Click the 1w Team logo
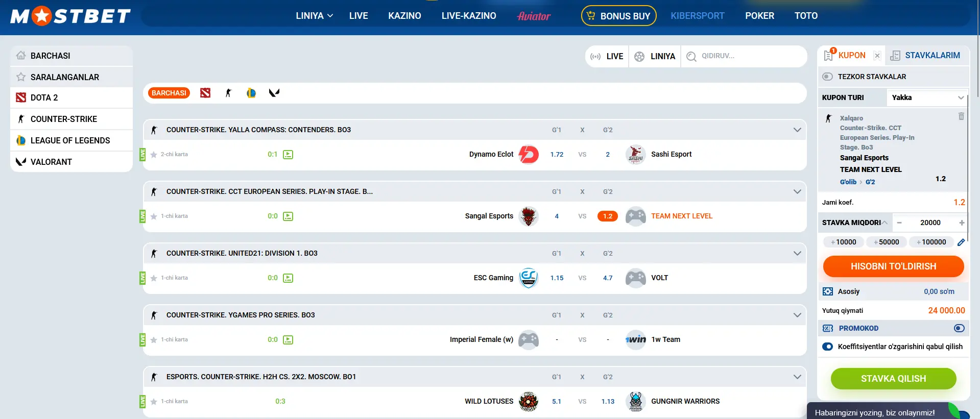Screen dimensions: 980x419 coord(636,340)
